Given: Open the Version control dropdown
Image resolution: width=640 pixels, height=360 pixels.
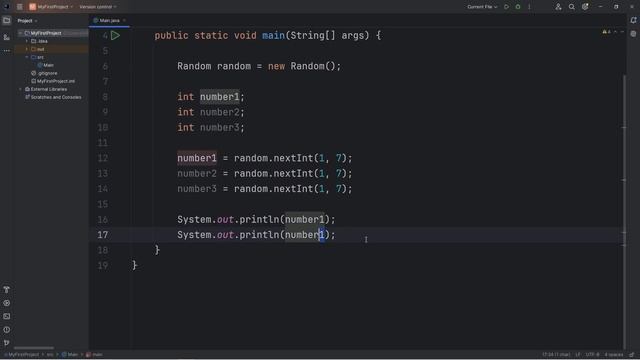Looking at the screenshot, I should [x=98, y=7].
